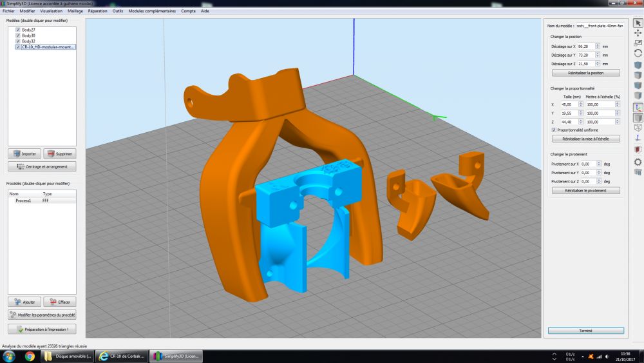Activate the move/translate model tool
The width and height of the screenshot is (644, 363).
tap(638, 34)
